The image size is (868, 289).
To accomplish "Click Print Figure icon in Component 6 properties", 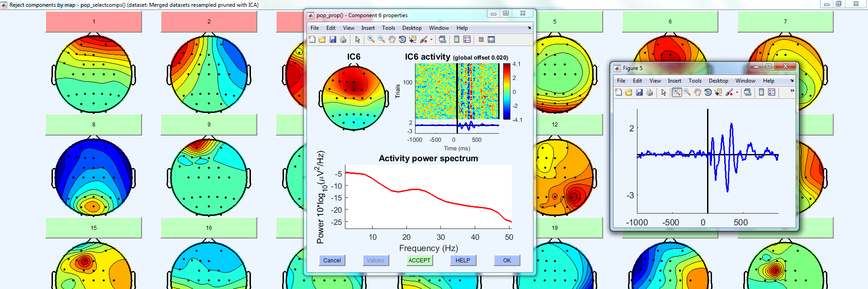I will point(343,40).
